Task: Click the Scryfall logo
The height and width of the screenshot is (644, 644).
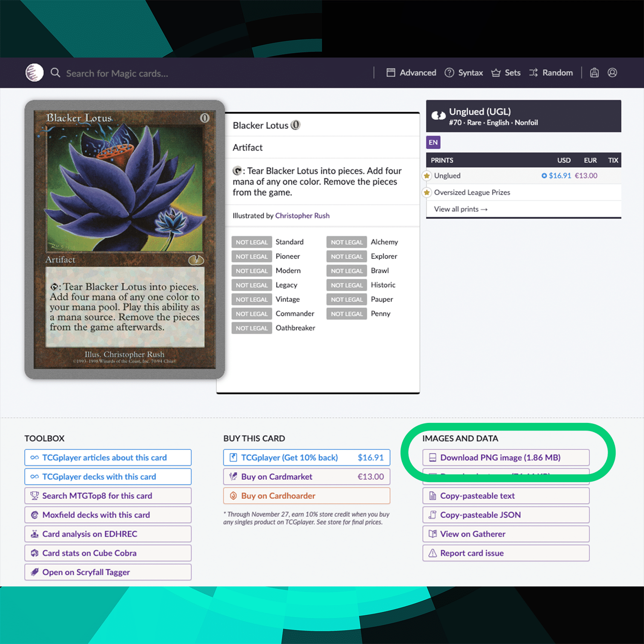Action: point(34,72)
